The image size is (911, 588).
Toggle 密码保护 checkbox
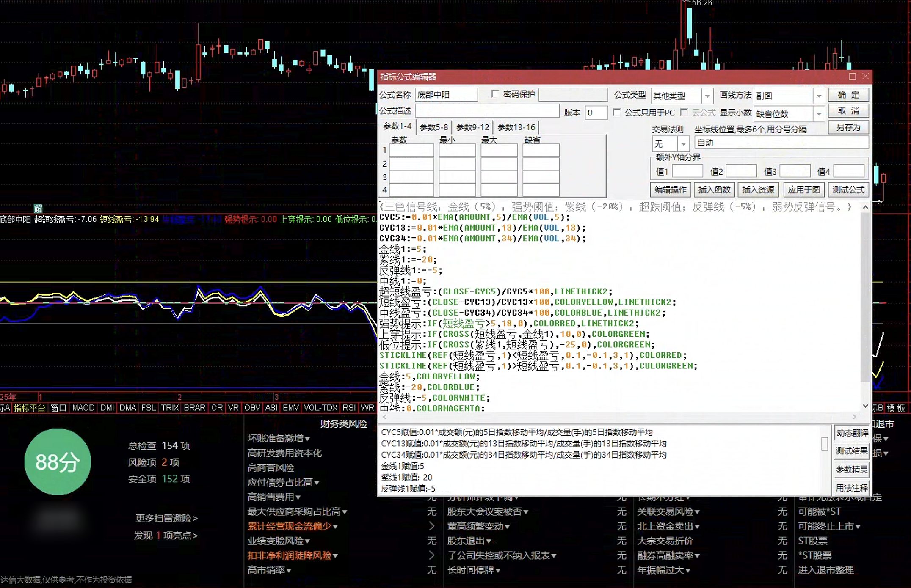[495, 94]
